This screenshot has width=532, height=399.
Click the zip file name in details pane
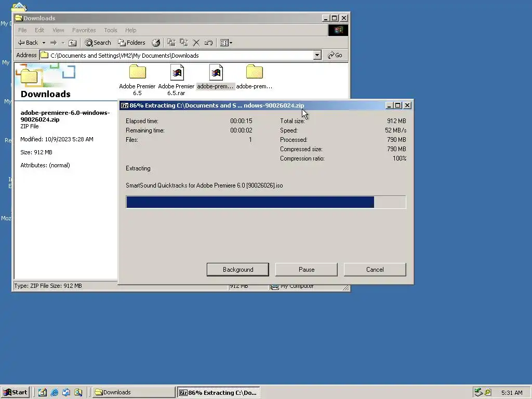(65, 116)
